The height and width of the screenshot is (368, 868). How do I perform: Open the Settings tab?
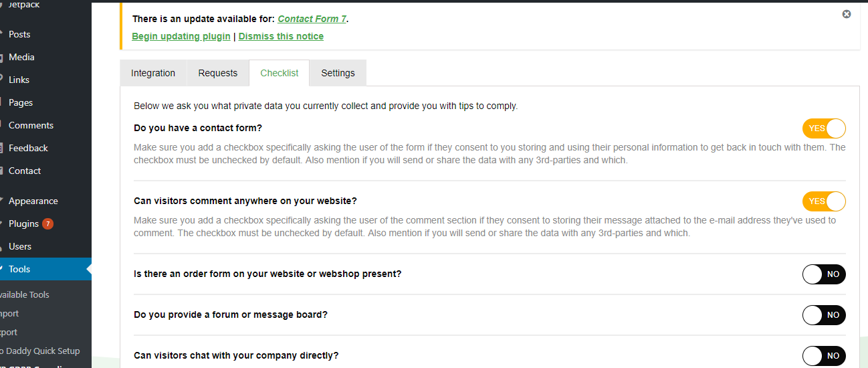(338, 73)
